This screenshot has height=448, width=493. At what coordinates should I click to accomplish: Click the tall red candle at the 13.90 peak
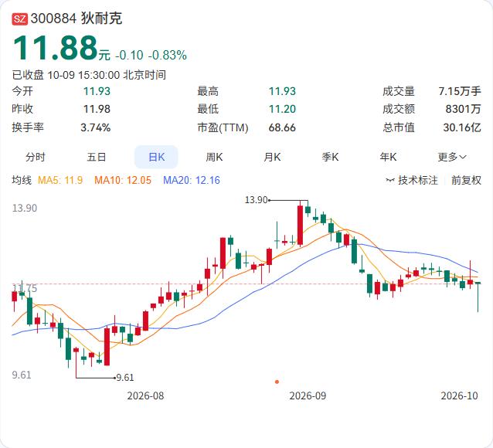click(301, 224)
